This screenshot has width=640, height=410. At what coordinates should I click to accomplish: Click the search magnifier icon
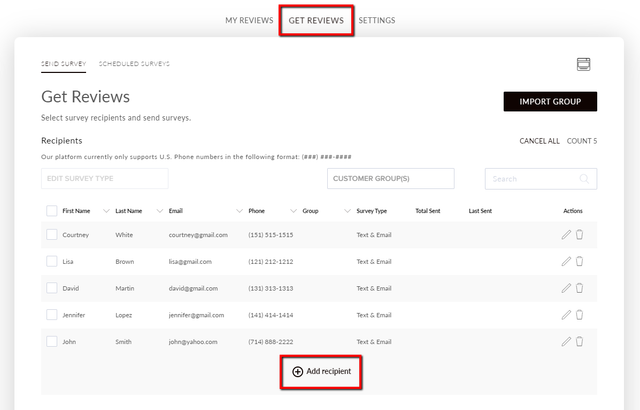pos(584,179)
